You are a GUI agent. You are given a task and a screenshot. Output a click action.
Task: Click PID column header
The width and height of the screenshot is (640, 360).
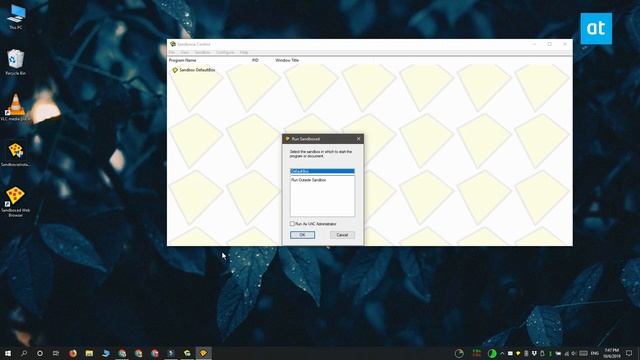[255, 60]
